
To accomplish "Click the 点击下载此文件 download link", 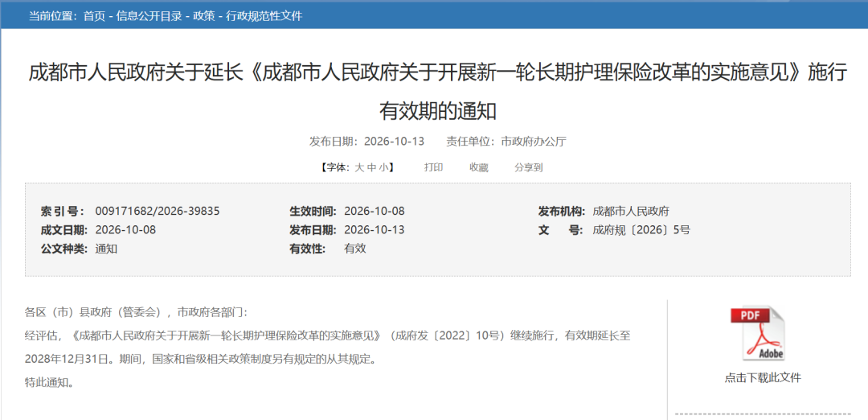I will (x=762, y=378).
